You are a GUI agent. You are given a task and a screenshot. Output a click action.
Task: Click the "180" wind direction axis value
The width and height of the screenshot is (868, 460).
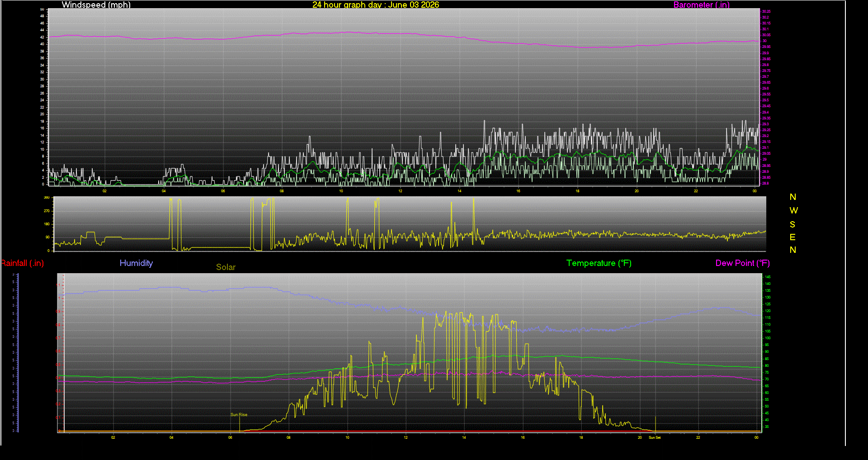coord(47,224)
